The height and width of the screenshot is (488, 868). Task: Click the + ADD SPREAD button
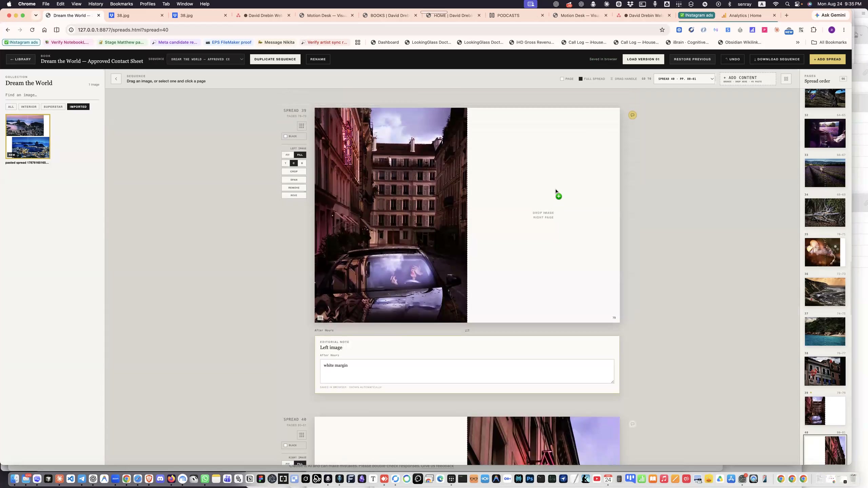pos(828,59)
